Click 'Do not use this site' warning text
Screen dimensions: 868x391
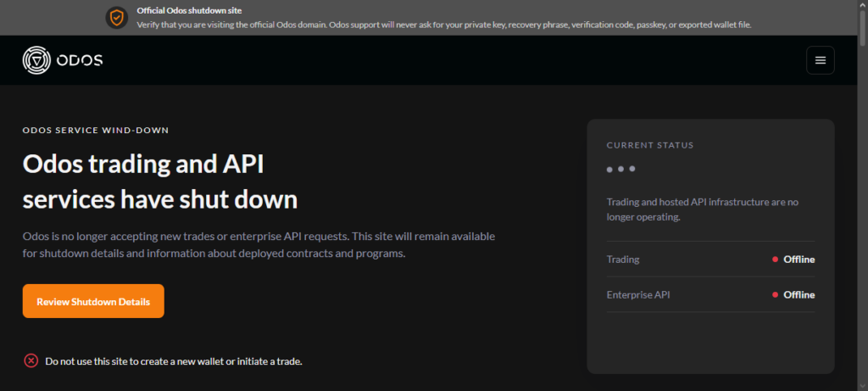(174, 361)
